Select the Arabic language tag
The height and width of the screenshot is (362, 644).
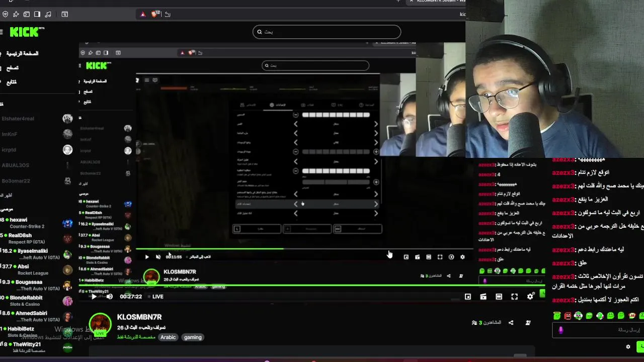click(168, 337)
